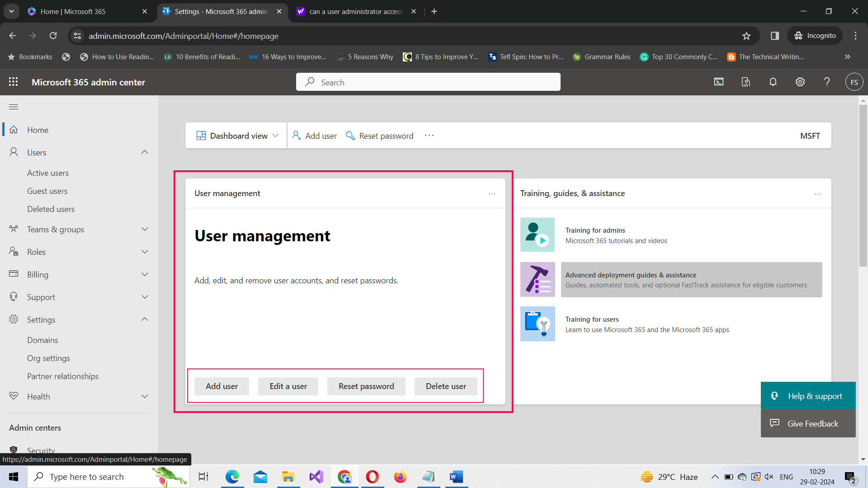Open the Microsoft 365 app launcher waffle menu
This screenshot has width=868, height=488.
14,82
